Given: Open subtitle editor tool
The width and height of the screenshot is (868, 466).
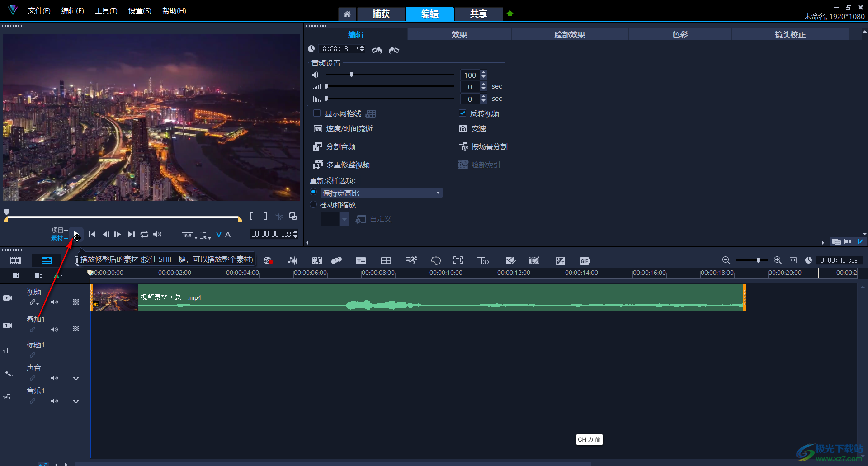Looking at the screenshot, I should 361,260.
